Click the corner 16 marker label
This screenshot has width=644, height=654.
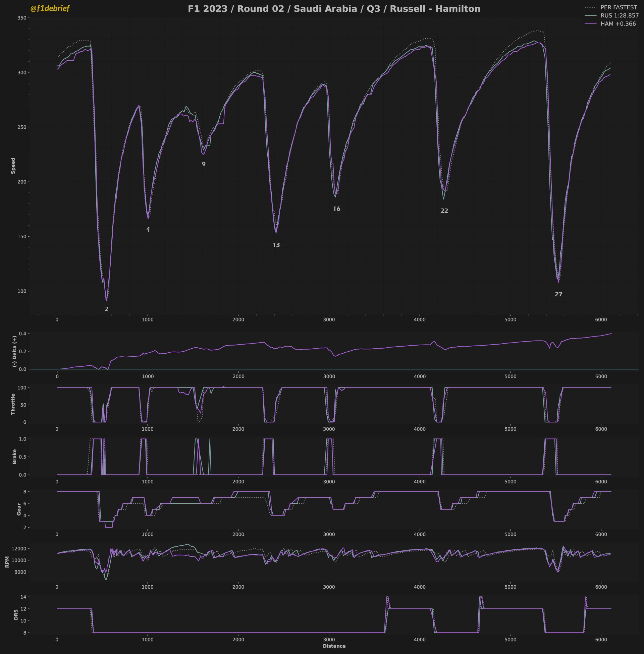336,209
